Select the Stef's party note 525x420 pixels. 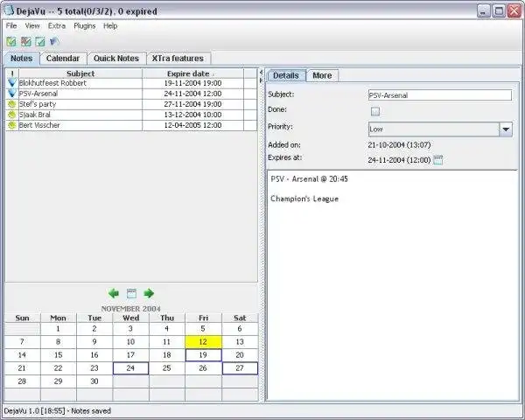coord(131,104)
